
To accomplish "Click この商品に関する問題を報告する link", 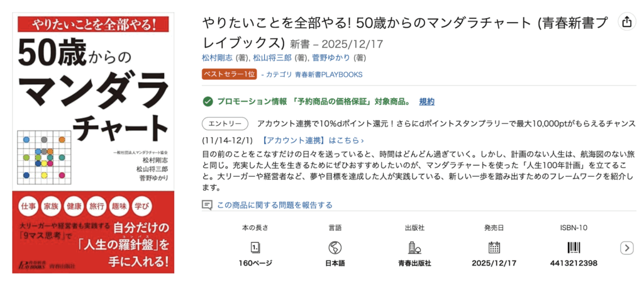I will [x=274, y=205].
